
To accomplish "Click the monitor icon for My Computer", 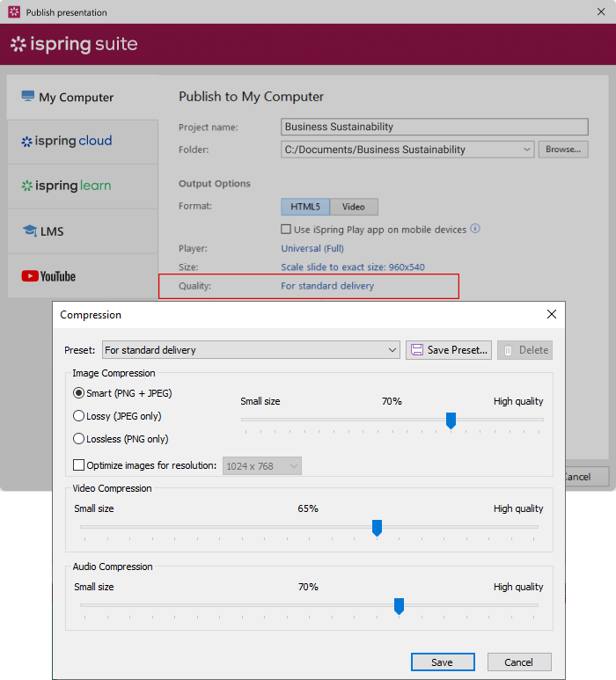I will pos(27,97).
